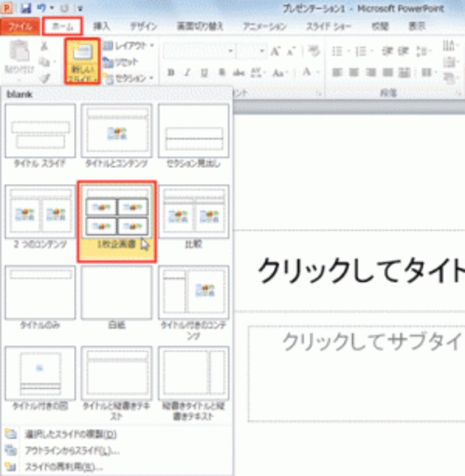Open the font name combo box

point(199,51)
